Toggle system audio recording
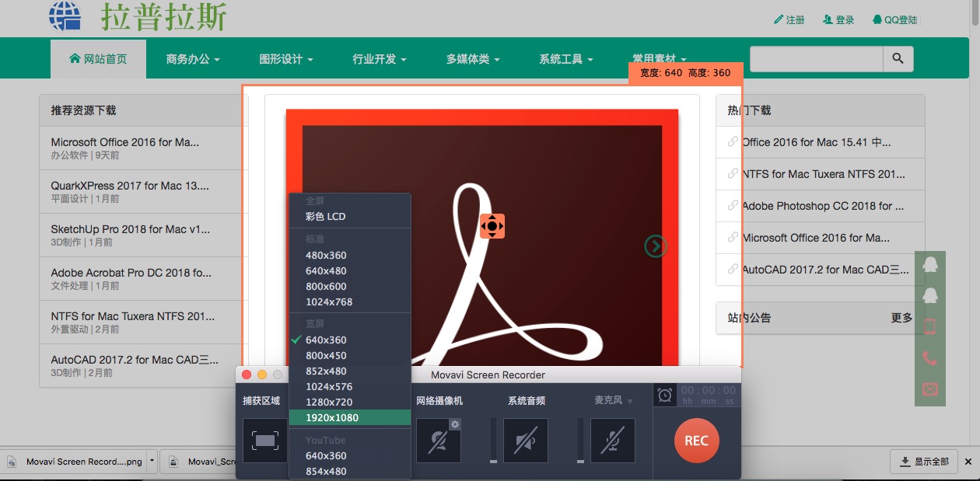Image resolution: width=980 pixels, height=481 pixels. [x=525, y=441]
